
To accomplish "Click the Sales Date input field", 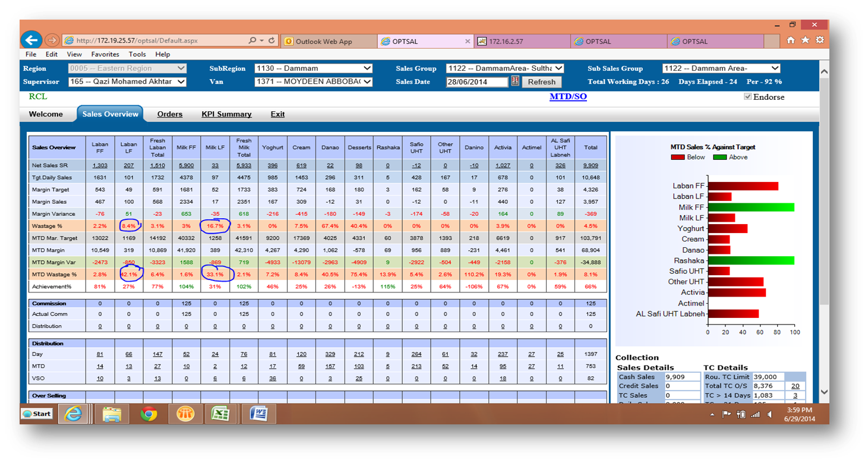I will click(x=476, y=82).
